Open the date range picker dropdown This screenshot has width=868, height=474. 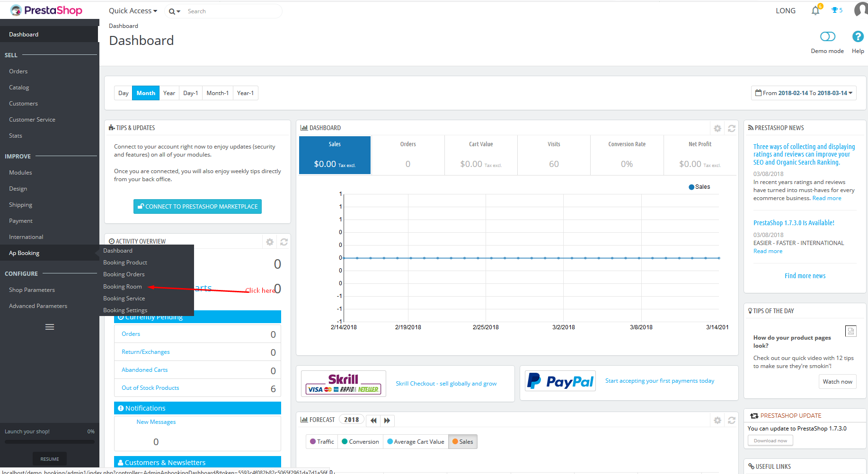point(804,93)
